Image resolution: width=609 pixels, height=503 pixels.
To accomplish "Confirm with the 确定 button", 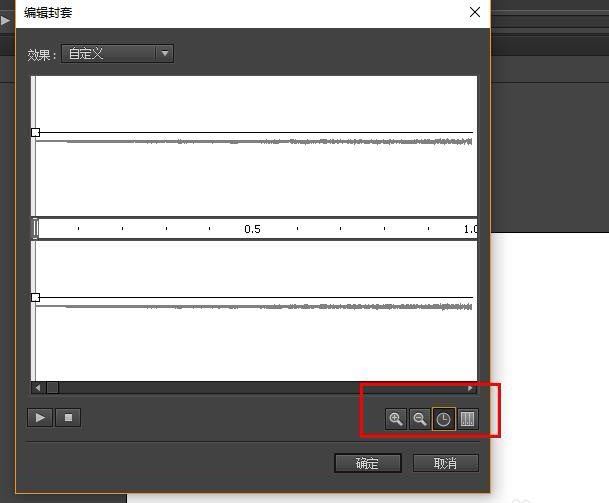I will tap(367, 463).
